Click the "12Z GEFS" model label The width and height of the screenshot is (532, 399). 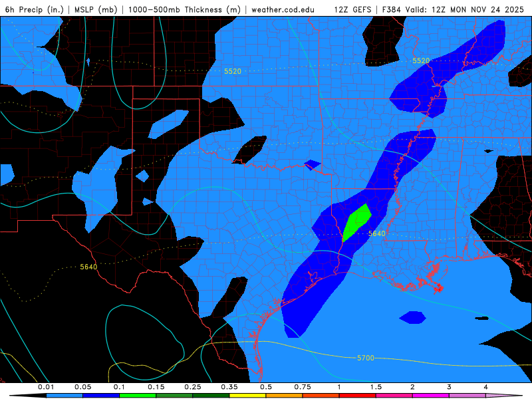point(353,9)
